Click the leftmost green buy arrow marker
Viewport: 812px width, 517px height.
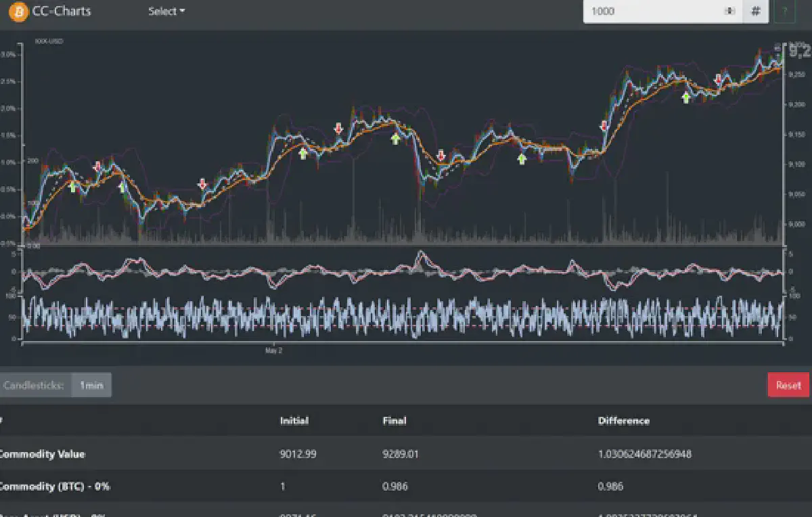point(72,186)
